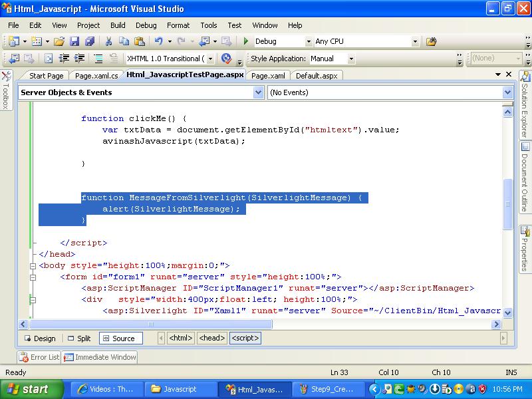Switch to Split view

point(79,338)
